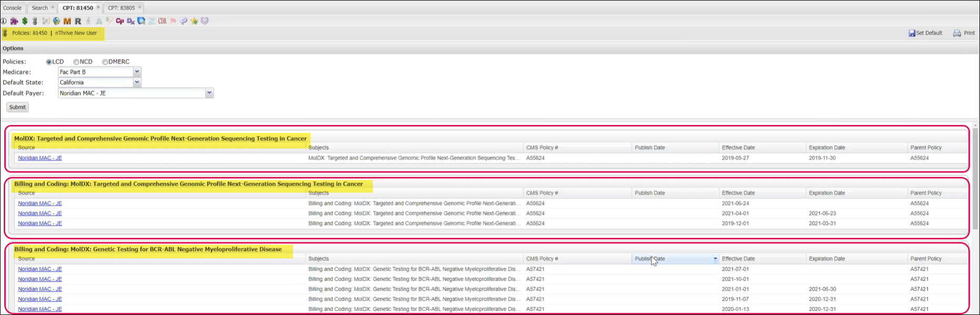Expand the Default State dropdown
The width and height of the screenshot is (980, 315).
[137, 82]
